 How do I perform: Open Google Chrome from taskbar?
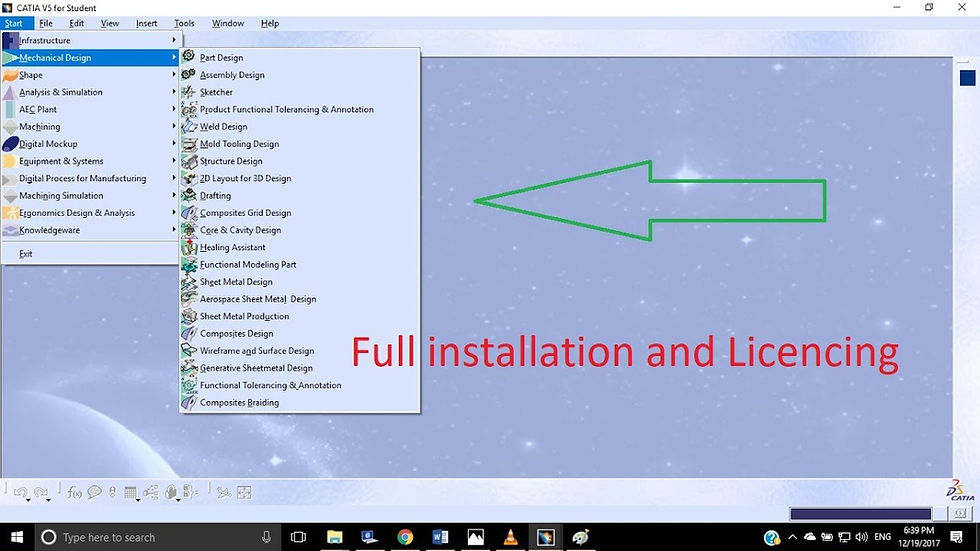[x=405, y=537]
